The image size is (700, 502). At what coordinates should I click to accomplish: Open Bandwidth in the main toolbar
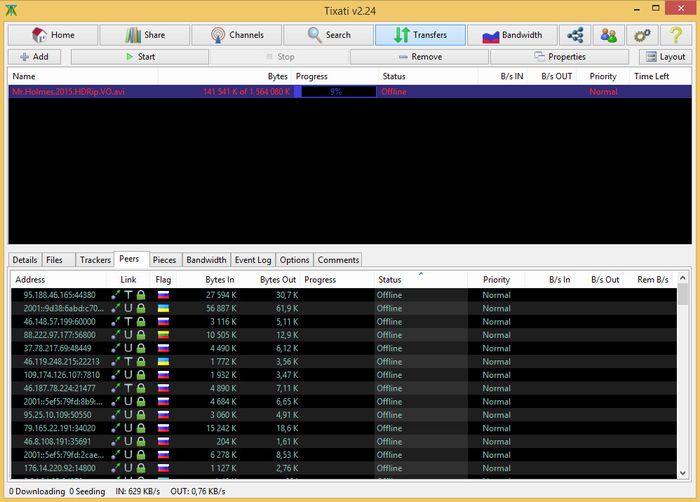(513, 35)
